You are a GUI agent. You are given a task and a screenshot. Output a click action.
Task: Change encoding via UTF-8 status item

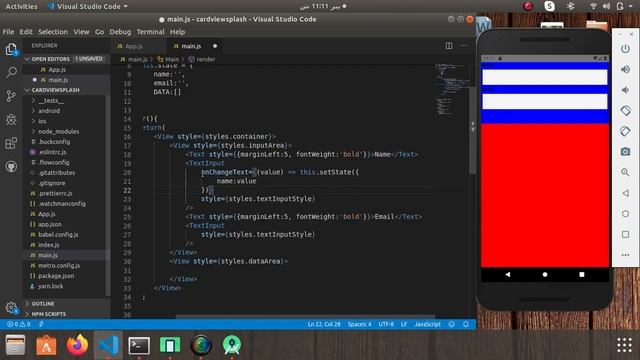(386, 324)
